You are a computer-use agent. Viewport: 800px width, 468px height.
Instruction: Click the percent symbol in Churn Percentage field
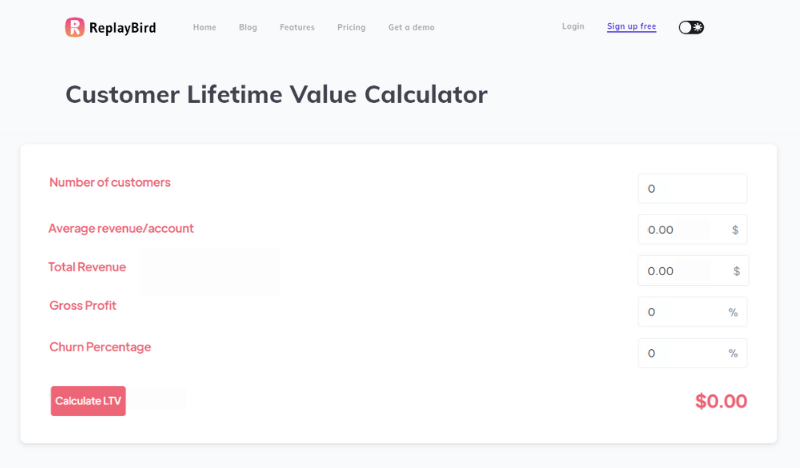(733, 353)
